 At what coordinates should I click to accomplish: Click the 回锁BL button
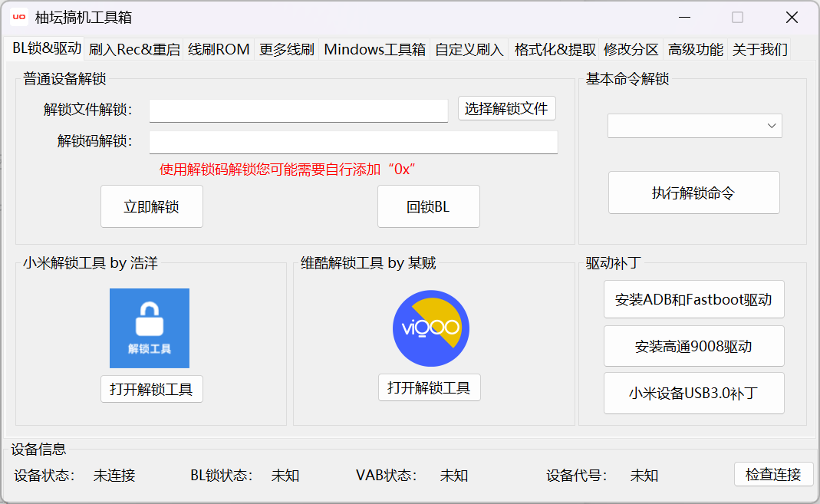pos(428,206)
